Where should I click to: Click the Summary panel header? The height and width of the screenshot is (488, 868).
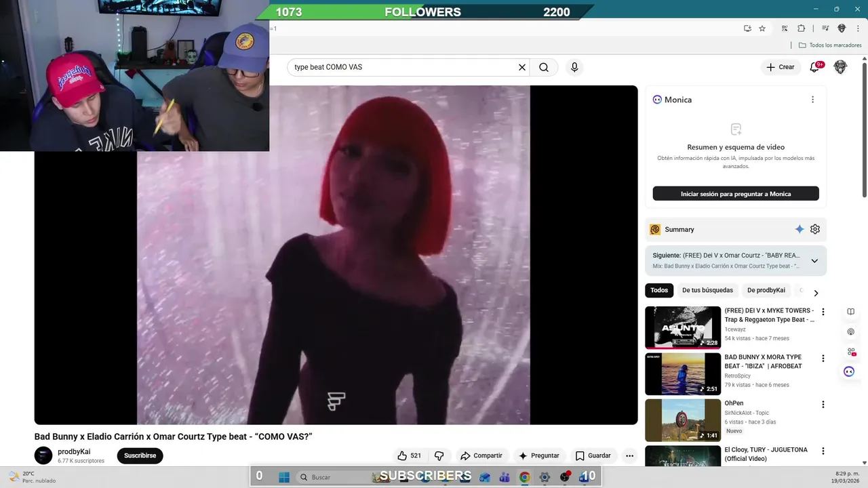pos(736,229)
